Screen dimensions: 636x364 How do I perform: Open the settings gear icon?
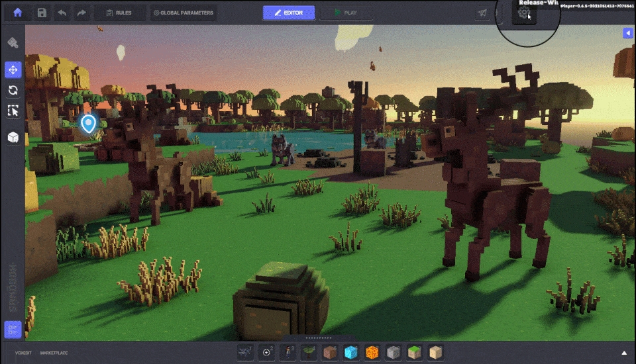pyautogui.click(x=524, y=13)
